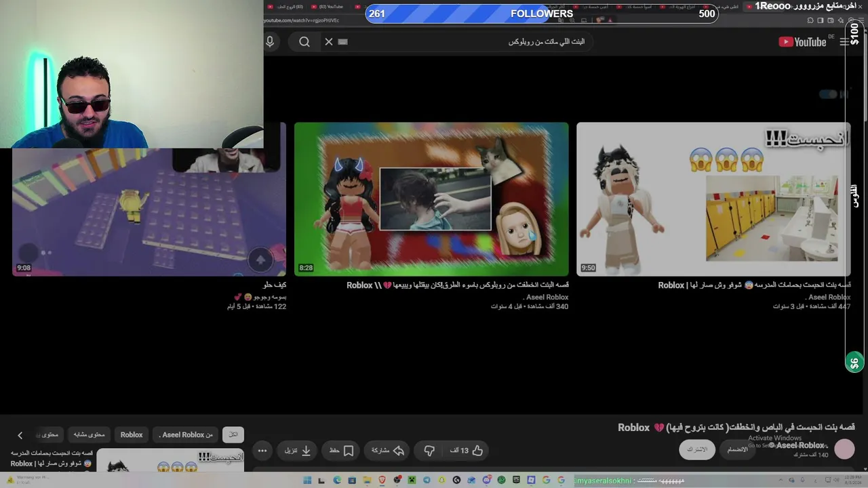Open Brave browser from the taskbar
The height and width of the screenshot is (488, 868).
[382, 481]
